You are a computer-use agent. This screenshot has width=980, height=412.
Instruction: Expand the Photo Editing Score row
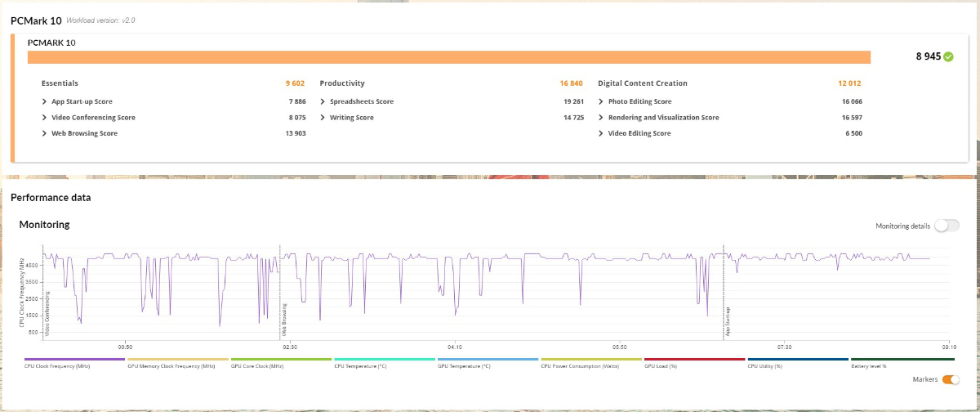[x=601, y=101]
